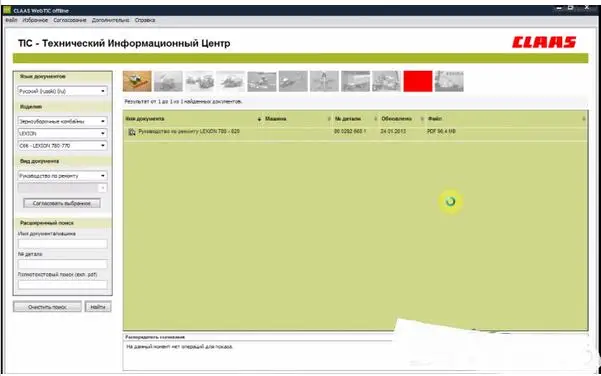Select the "Руководство по ремонту LEXION" document row
Screen dimensions: 601x376
355,132
